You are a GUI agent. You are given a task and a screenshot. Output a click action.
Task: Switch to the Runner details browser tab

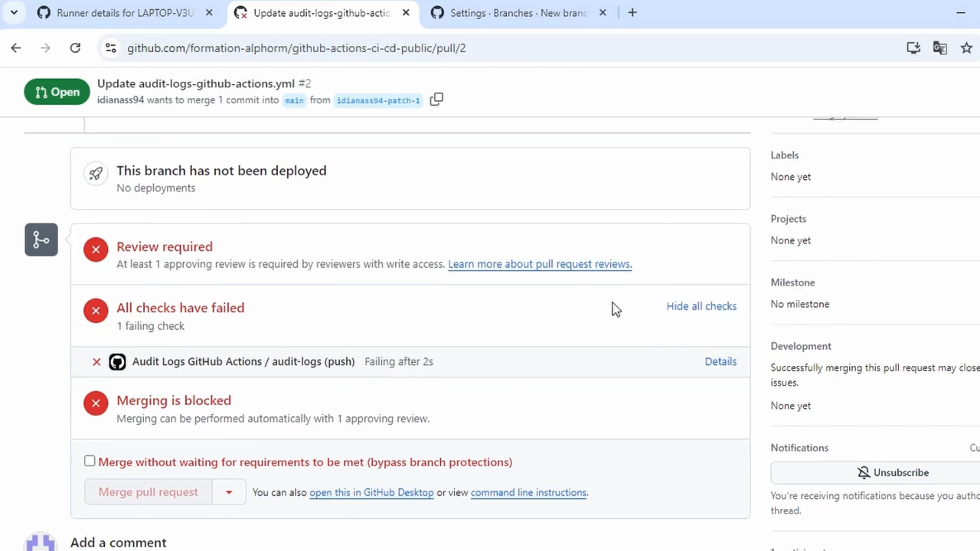(122, 12)
